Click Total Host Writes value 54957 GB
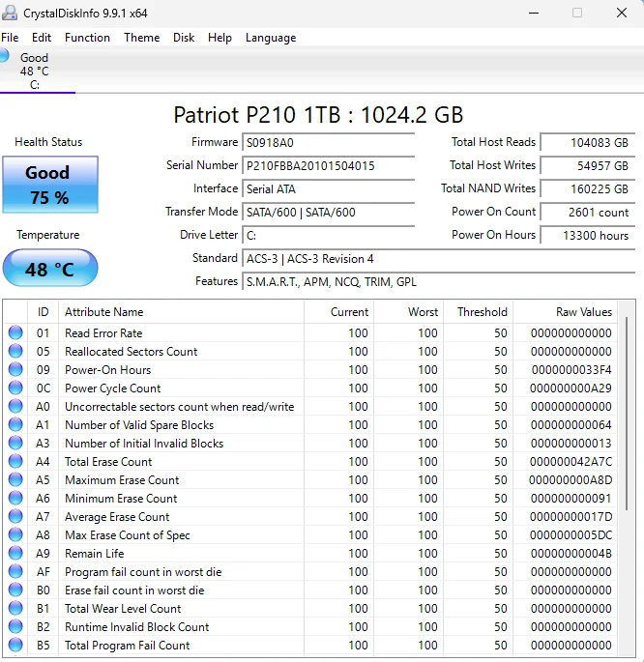This screenshot has height=662, width=644. tap(588, 166)
